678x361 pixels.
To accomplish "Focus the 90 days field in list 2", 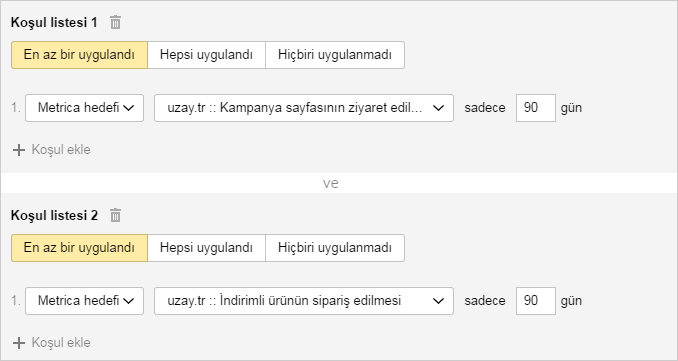I will pyautogui.click(x=536, y=300).
